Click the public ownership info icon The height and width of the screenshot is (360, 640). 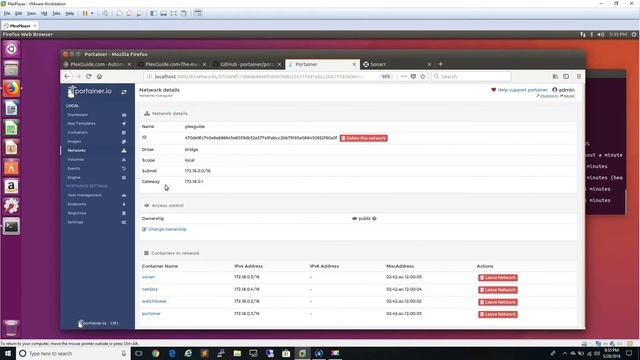pyautogui.click(x=374, y=219)
